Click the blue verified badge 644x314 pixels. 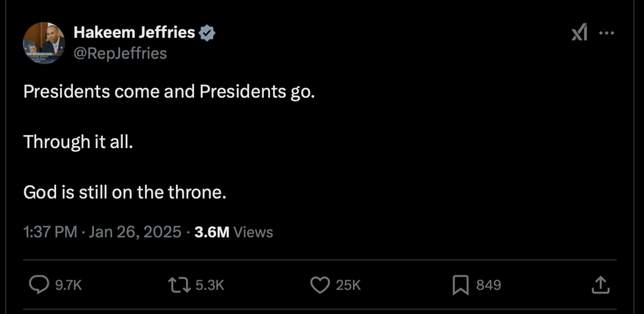tap(207, 33)
